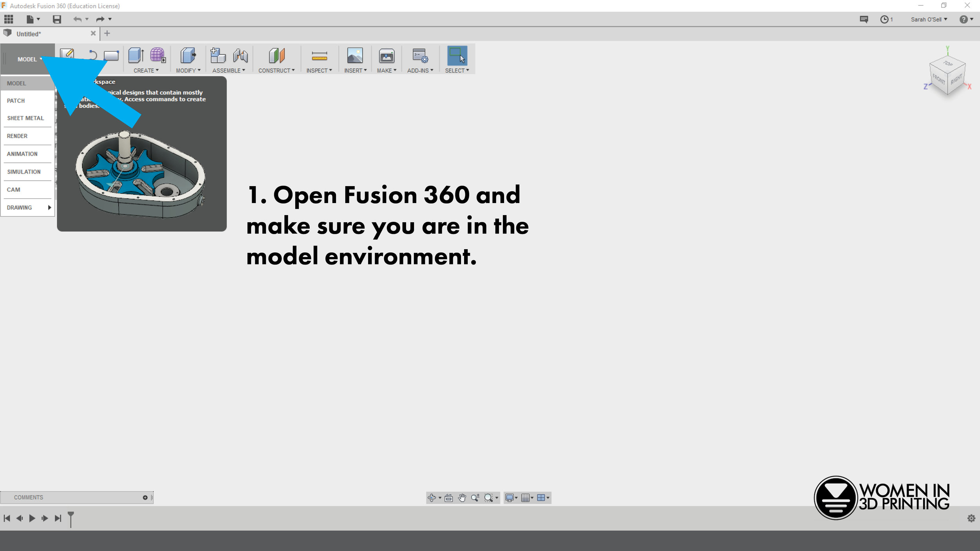Select the Zoom magnifier tool

475,498
